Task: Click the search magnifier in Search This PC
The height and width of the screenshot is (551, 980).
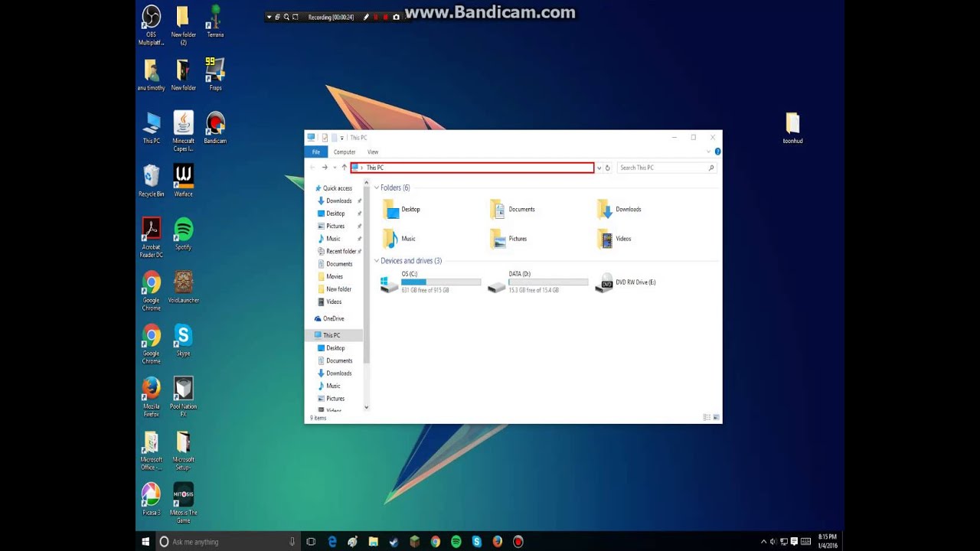Action: click(711, 168)
